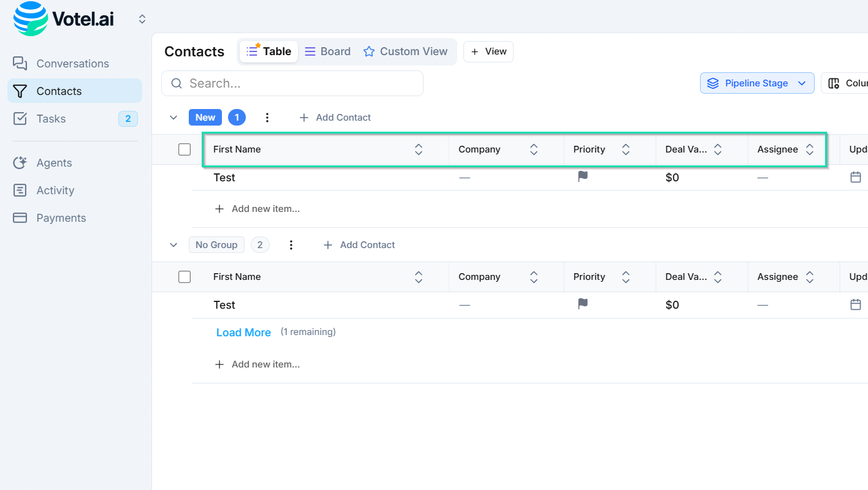Screen dimensions: 868x490
Task: Open the Pipeline Stage grouping dropdown
Action: 757,83
